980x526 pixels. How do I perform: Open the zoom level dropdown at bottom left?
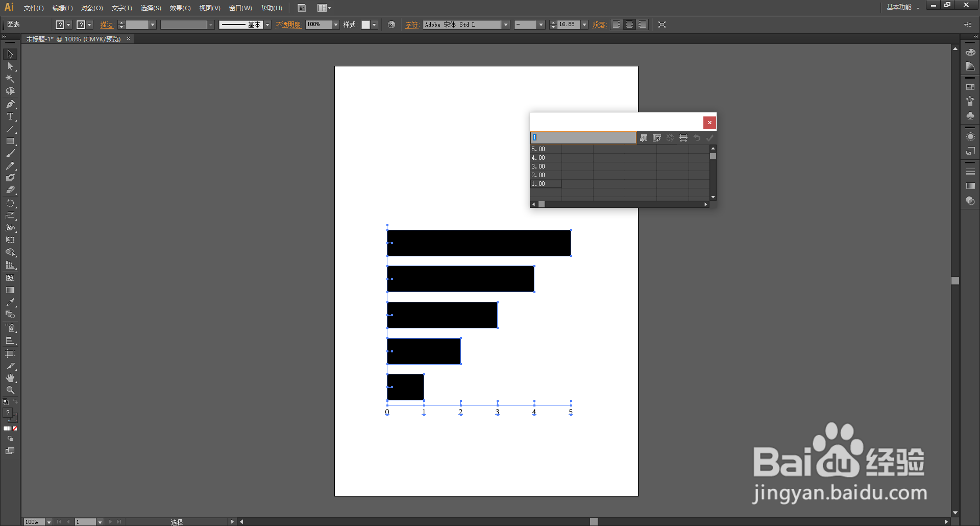click(50, 522)
